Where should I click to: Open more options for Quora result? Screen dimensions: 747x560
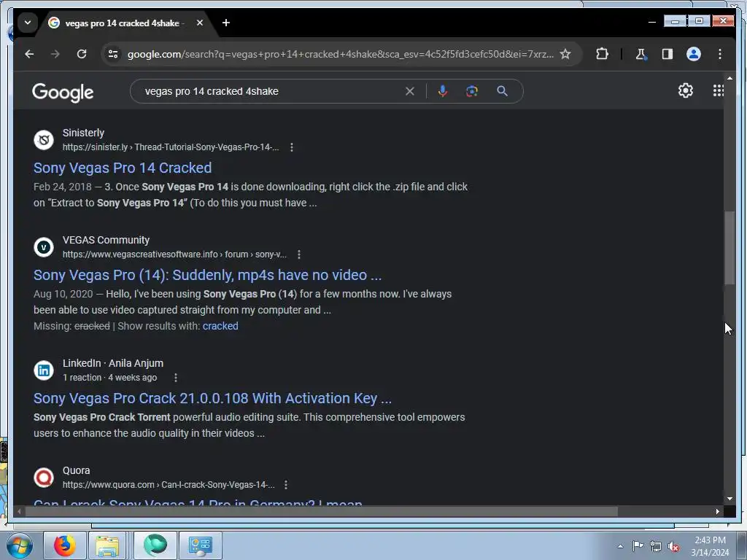(x=285, y=485)
